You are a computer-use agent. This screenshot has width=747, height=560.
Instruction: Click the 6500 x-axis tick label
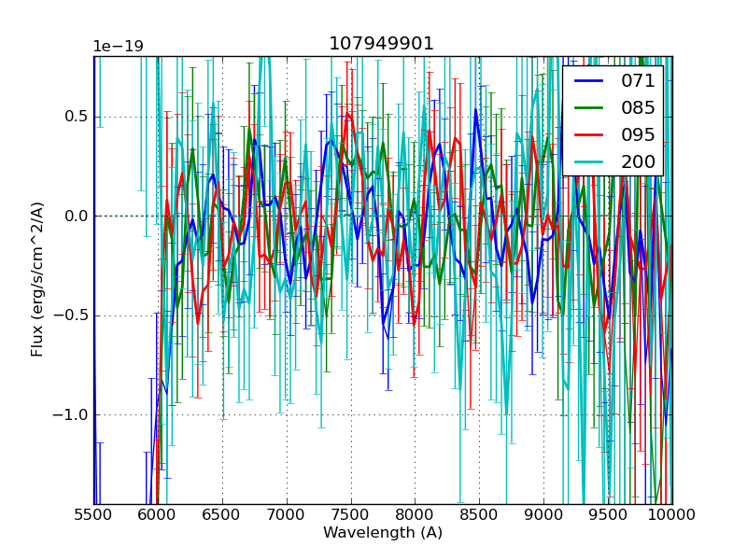[222, 514]
